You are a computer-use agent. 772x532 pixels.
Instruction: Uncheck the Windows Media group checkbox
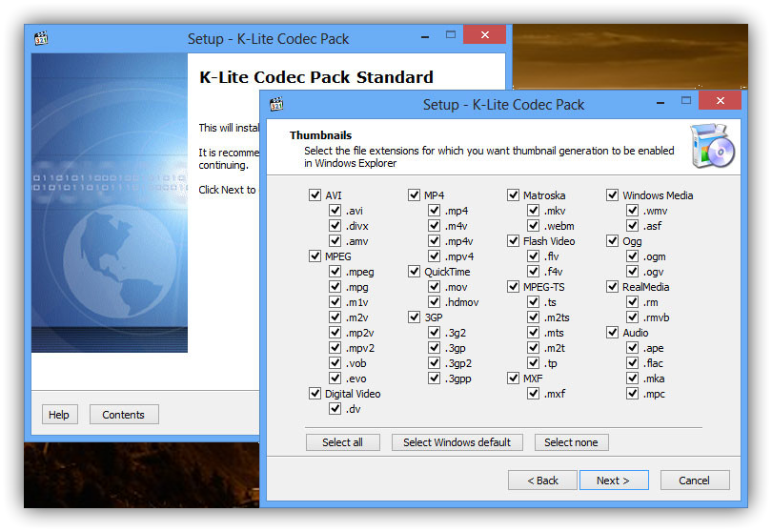click(613, 195)
